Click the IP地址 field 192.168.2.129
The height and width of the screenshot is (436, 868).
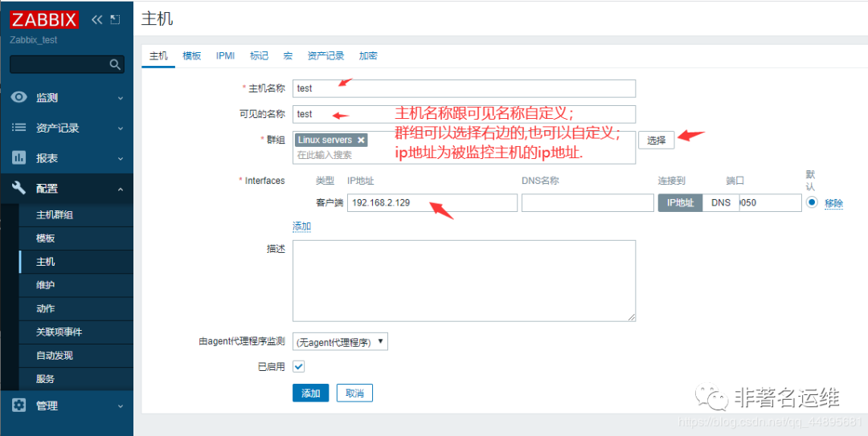pyautogui.click(x=432, y=202)
